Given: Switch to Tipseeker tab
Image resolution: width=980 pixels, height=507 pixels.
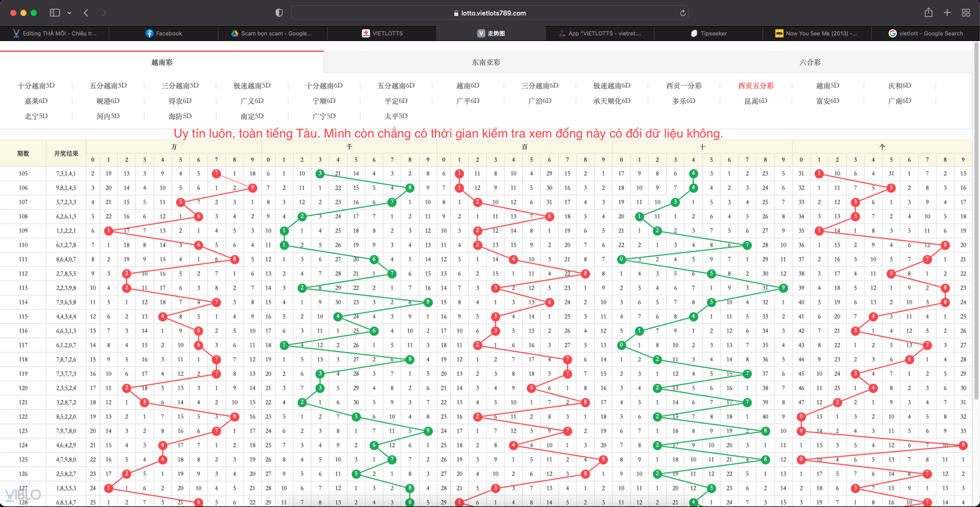Looking at the screenshot, I should click(x=709, y=33).
